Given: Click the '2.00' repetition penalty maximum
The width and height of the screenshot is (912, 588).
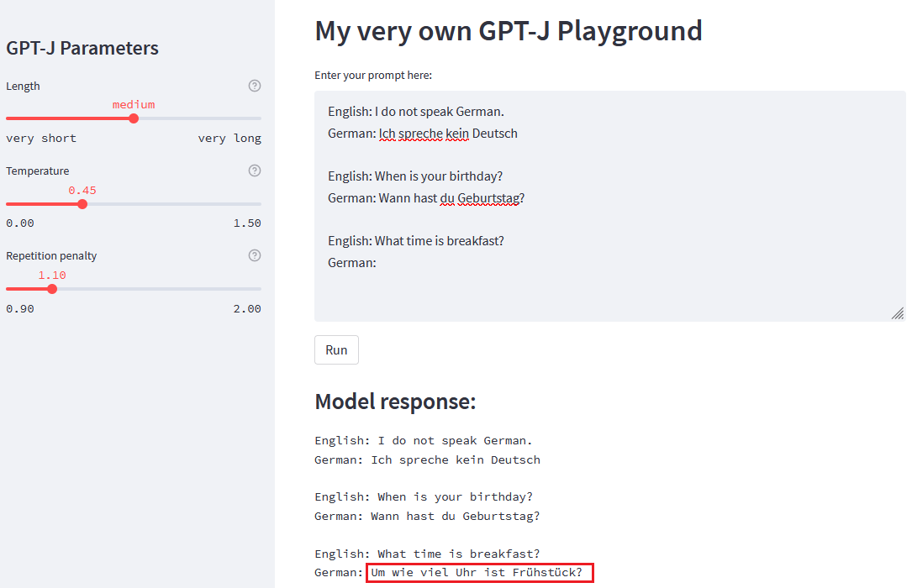Looking at the screenshot, I should (x=247, y=308).
